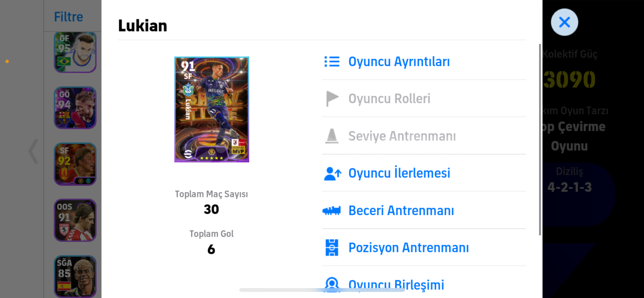The height and width of the screenshot is (298, 644).
Task: Open the Filtre link
Action: [x=68, y=17]
